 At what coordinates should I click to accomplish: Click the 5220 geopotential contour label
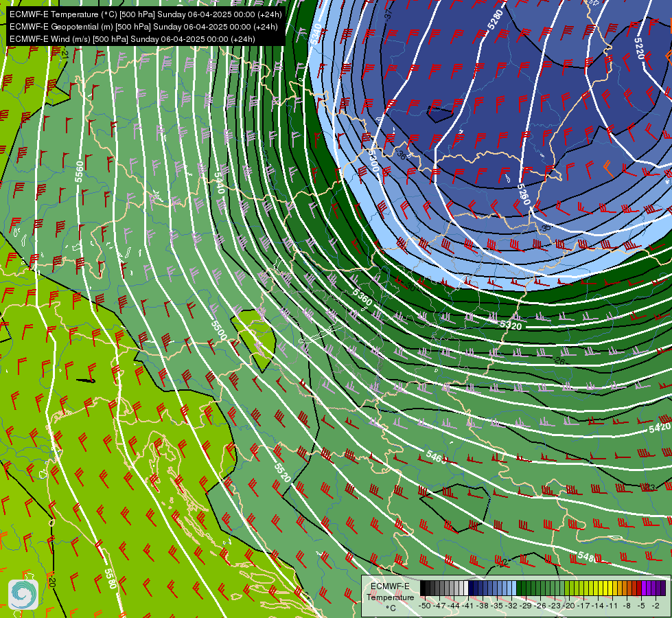tap(639, 49)
